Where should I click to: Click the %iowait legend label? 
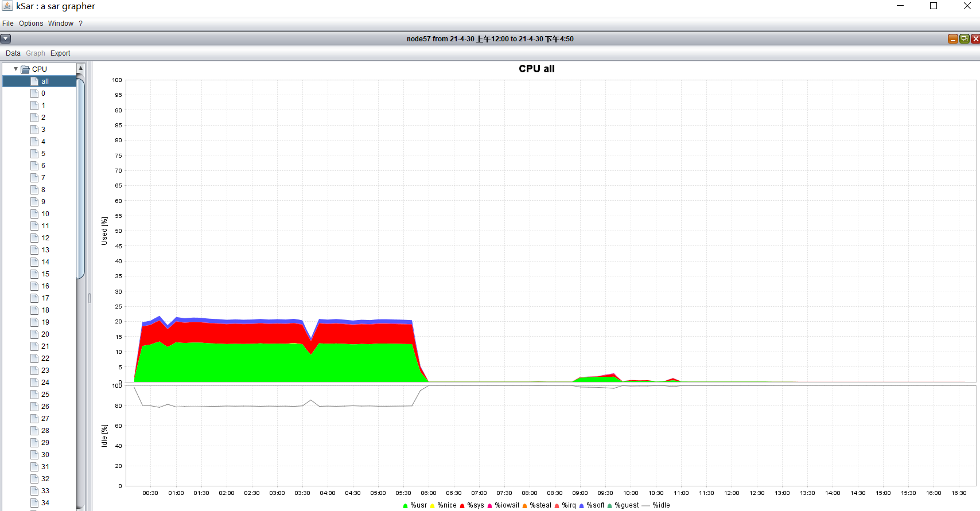[x=507, y=505]
